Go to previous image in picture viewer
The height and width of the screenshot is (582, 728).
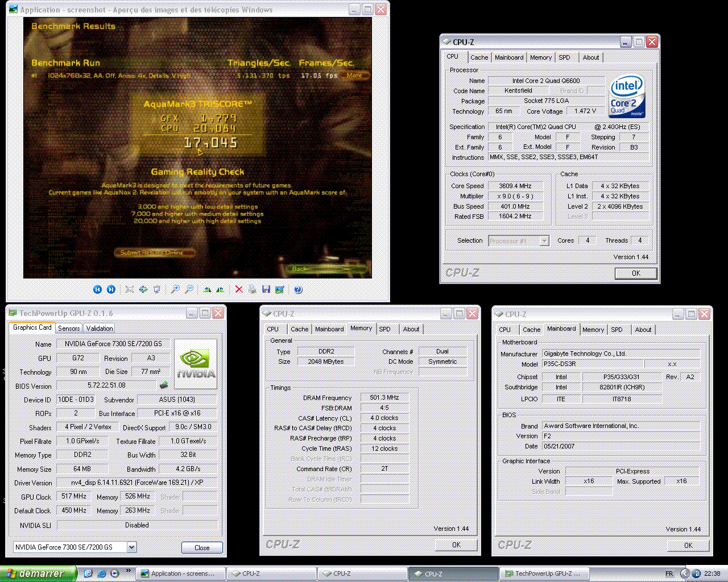(97, 289)
